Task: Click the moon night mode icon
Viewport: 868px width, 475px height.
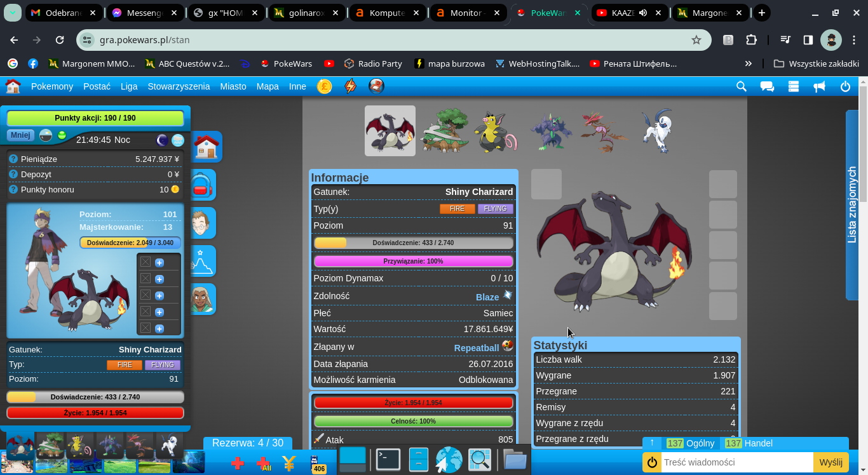Action: click(x=163, y=140)
